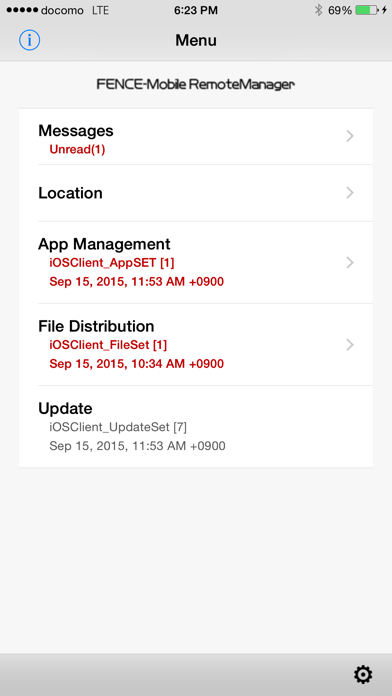This screenshot has width=392, height=696.
Task: Tap the Bluetooth status icon
Action: point(318,10)
